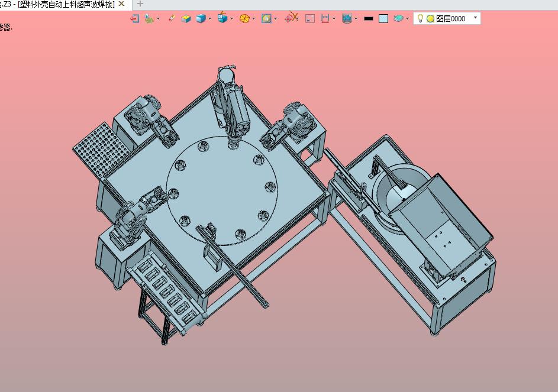The width and height of the screenshot is (558, 392).
Task: Click the round rotary table in the model
Action: [x=222, y=191]
